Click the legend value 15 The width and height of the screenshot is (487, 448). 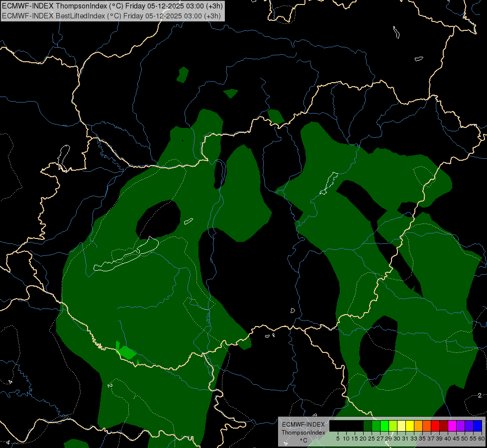[x=355, y=439]
